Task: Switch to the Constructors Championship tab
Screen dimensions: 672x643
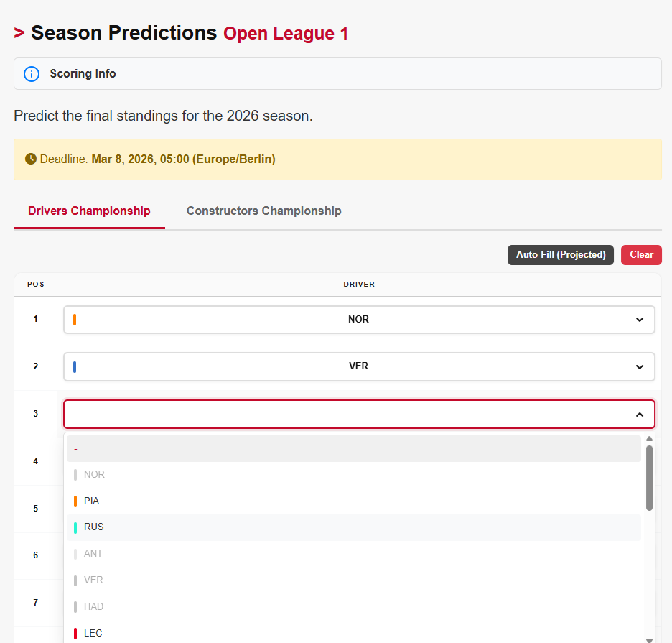Action: coord(263,211)
